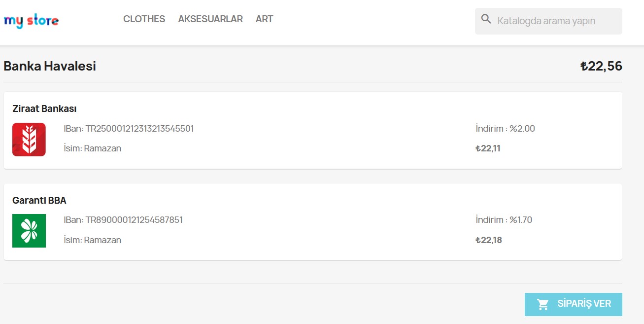Click the search magnifier icon
This screenshot has height=324, width=644.
[x=486, y=19]
